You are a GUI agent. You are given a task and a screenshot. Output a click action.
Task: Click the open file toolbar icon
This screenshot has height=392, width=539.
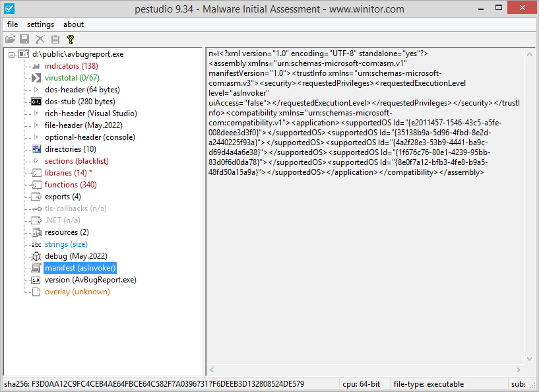pos(11,39)
